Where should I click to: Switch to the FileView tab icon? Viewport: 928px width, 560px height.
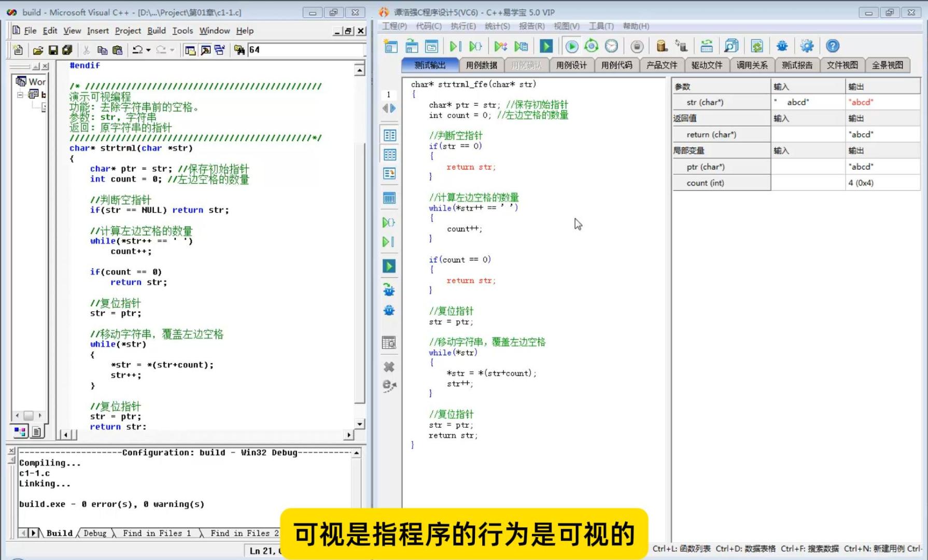point(36,431)
